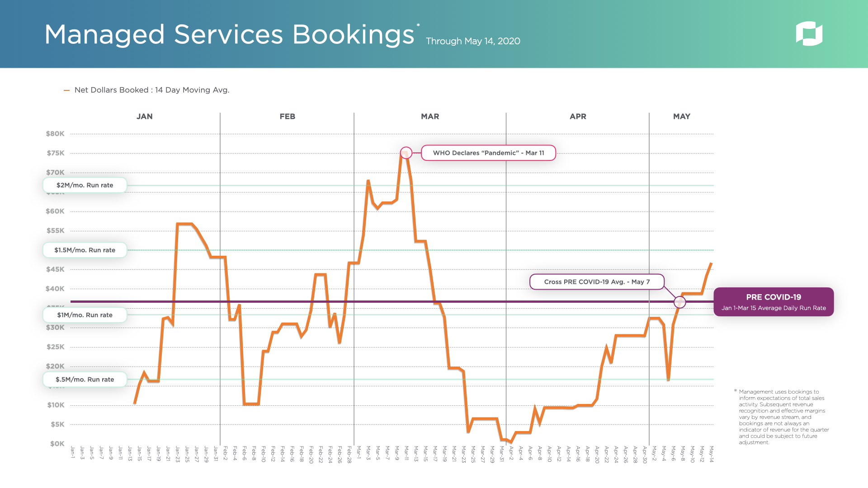
Task: Click the $80K y-axis label
Action: point(55,134)
